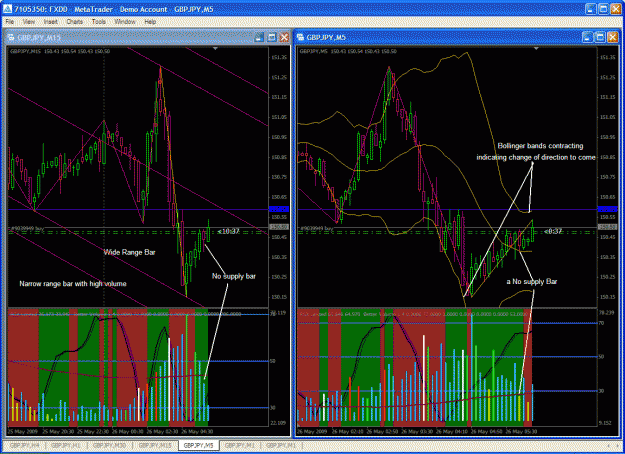Select the active GBPJPY,M5 chart tab

(199, 445)
